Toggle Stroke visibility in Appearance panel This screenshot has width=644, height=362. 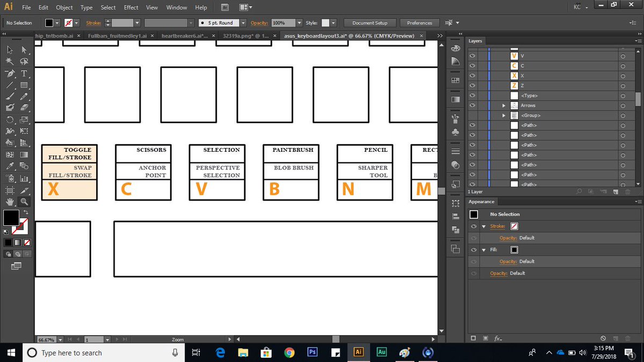click(x=473, y=226)
